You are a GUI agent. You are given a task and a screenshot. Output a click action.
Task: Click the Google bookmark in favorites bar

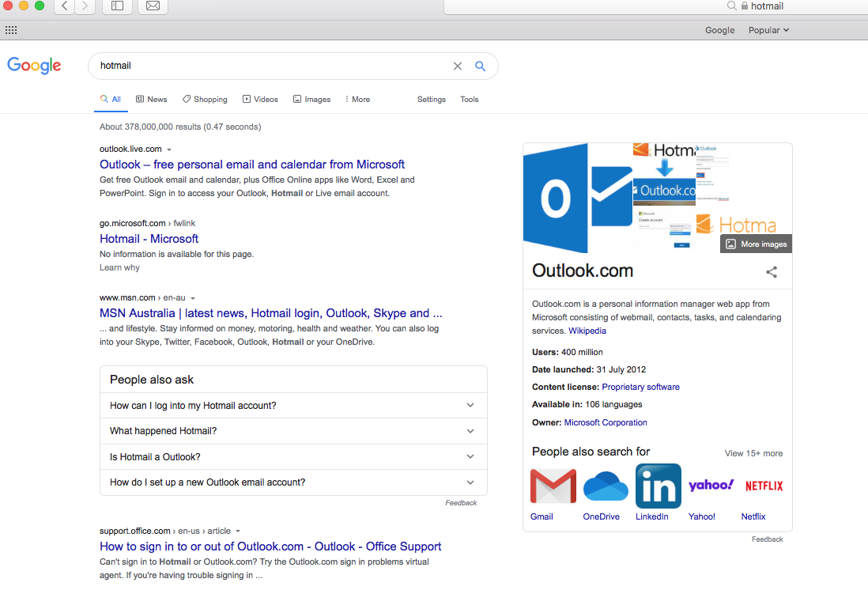click(719, 30)
